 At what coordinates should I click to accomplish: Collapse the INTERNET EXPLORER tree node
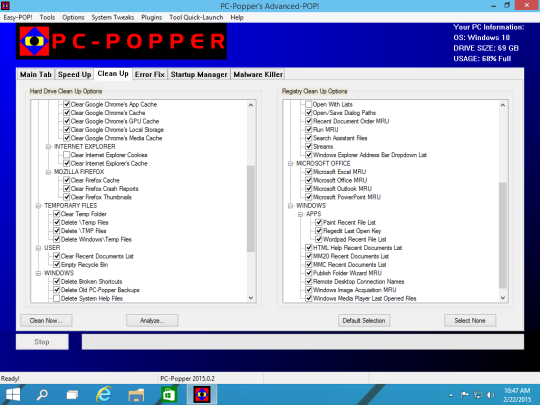click(x=49, y=146)
